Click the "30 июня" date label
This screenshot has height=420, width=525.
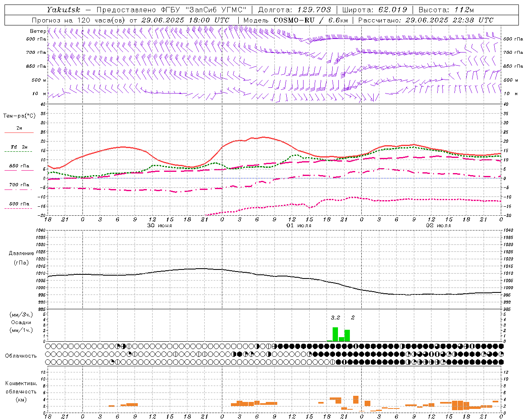pos(160,226)
